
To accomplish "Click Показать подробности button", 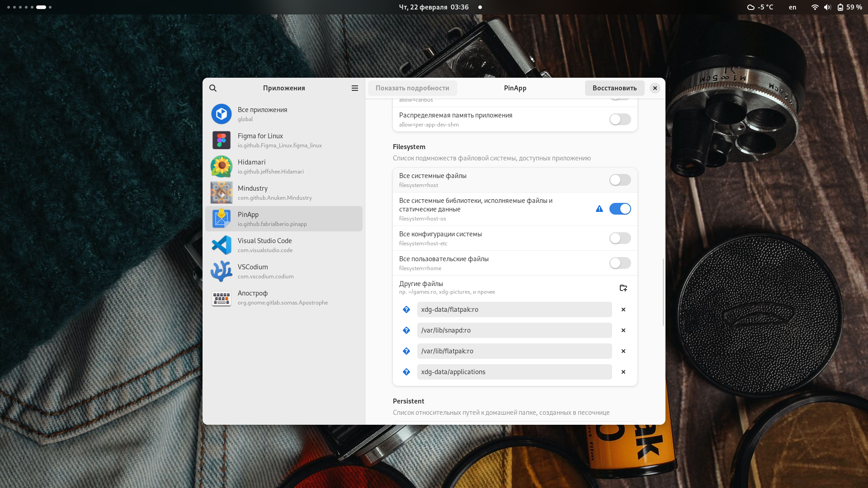I will (412, 88).
